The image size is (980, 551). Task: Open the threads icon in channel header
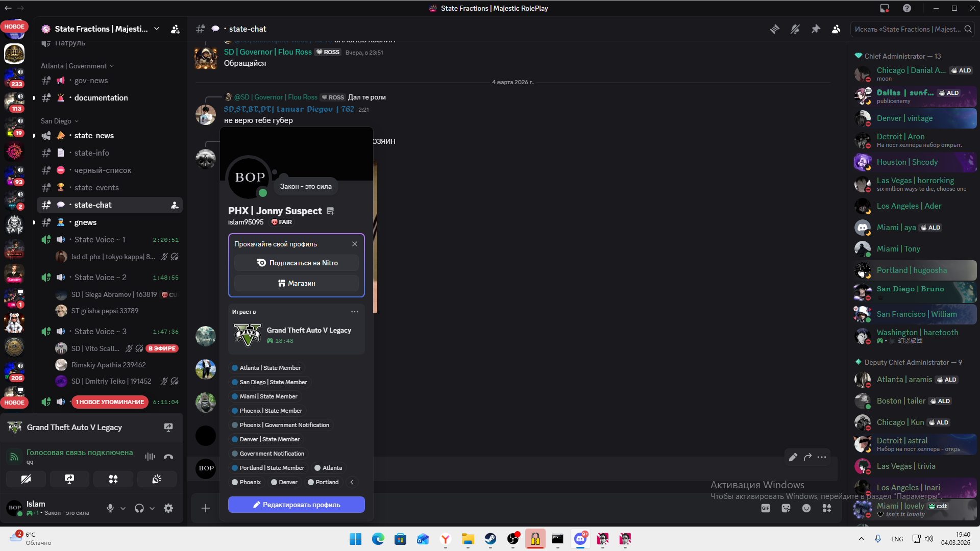[775, 29]
